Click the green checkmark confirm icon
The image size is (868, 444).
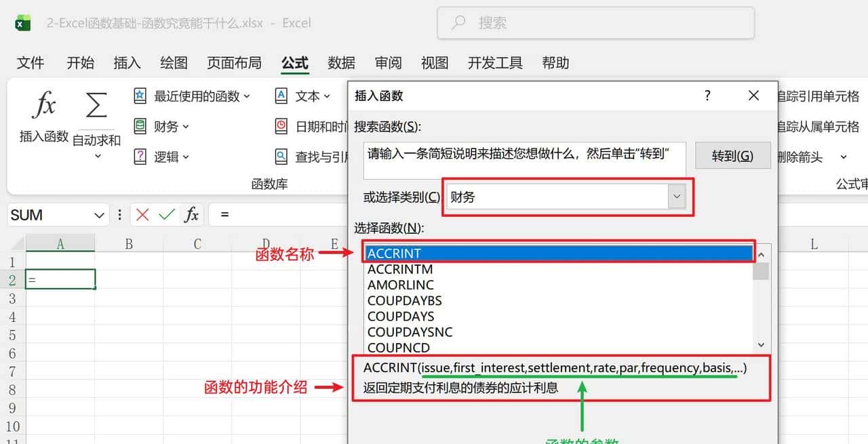167,215
